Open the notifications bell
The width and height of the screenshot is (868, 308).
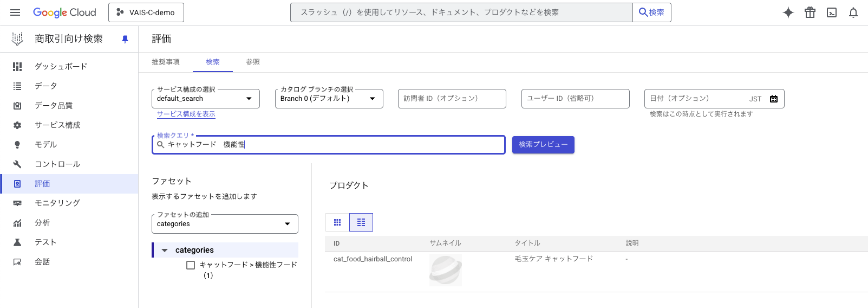pos(853,12)
